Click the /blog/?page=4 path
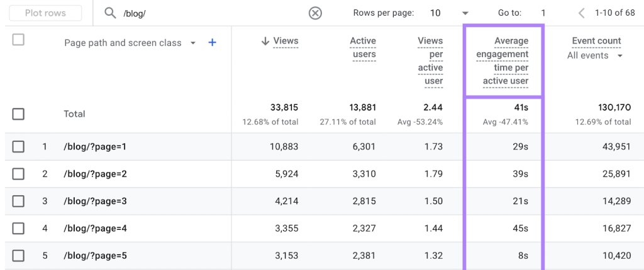Screen dimensions: 644x270 pos(95,229)
